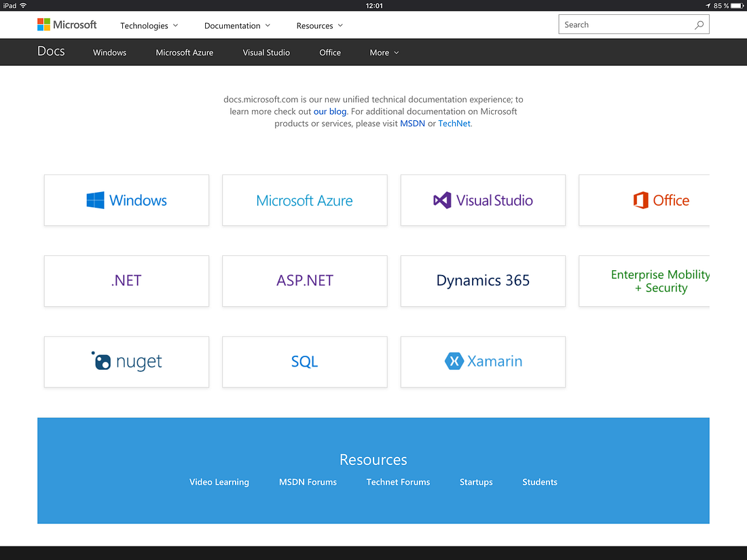Open Microsoft Azure in Docs nav bar

[x=184, y=52]
